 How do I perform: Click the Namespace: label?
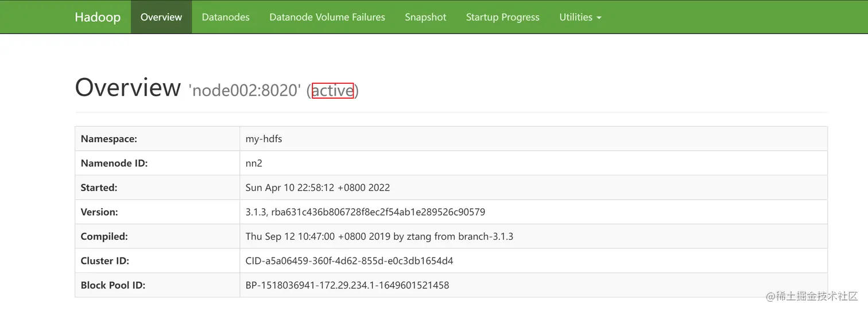tap(109, 139)
